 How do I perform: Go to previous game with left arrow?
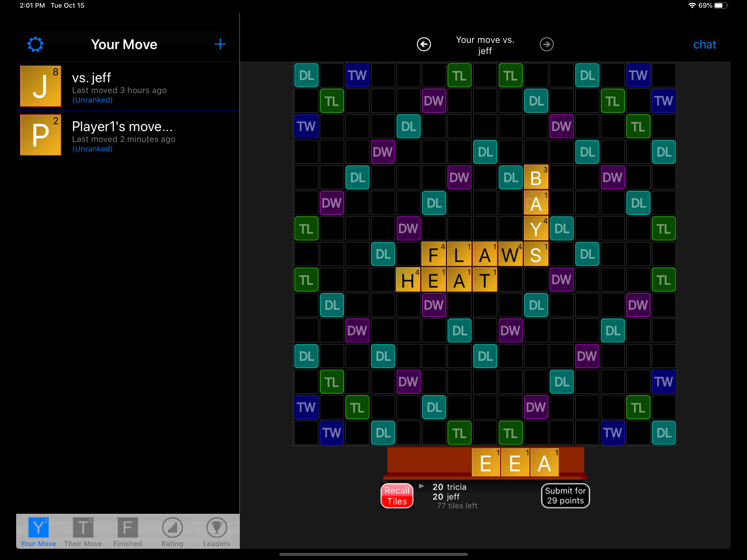coord(424,44)
